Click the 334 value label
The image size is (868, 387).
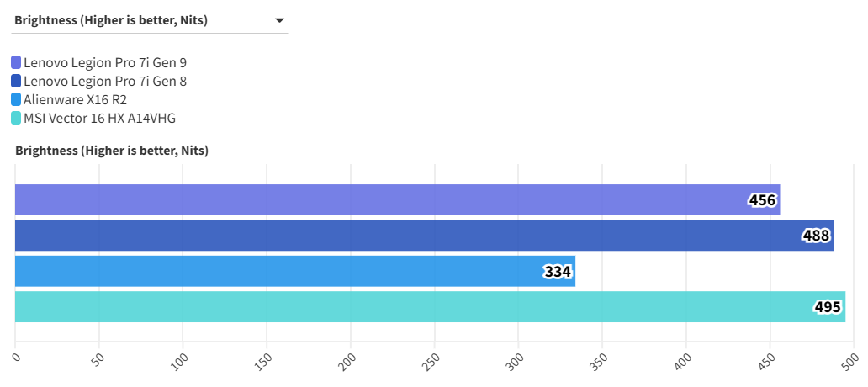[x=558, y=272]
